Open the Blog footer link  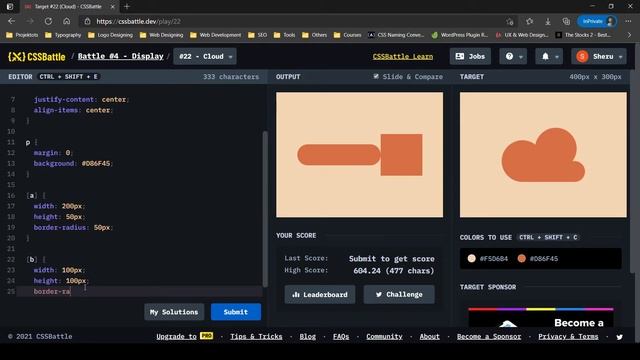tap(307, 336)
